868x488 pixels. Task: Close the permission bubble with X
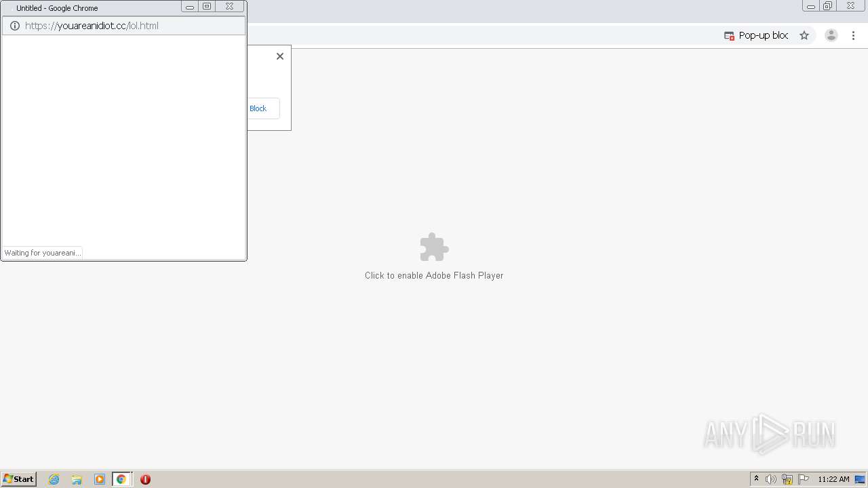point(280,56)
